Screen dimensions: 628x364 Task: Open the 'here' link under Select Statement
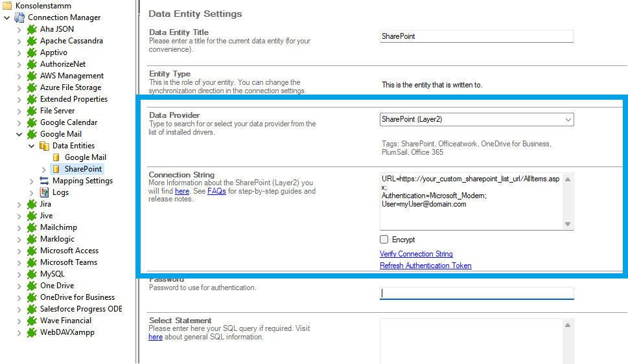156,337
